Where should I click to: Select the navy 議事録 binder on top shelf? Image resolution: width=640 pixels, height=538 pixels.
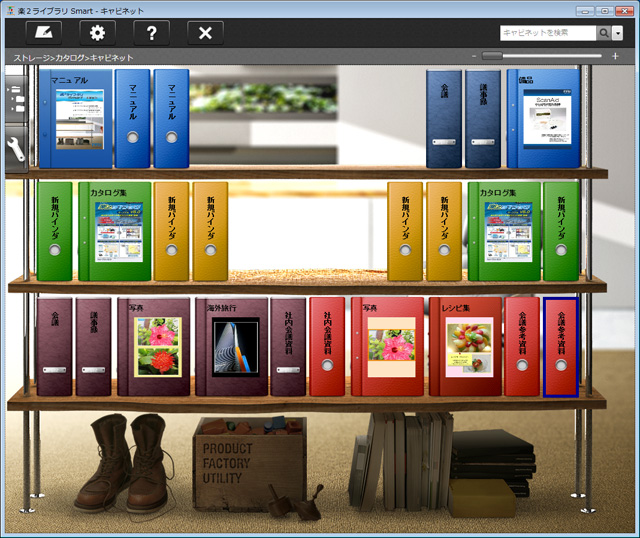[x=483, y=118]
